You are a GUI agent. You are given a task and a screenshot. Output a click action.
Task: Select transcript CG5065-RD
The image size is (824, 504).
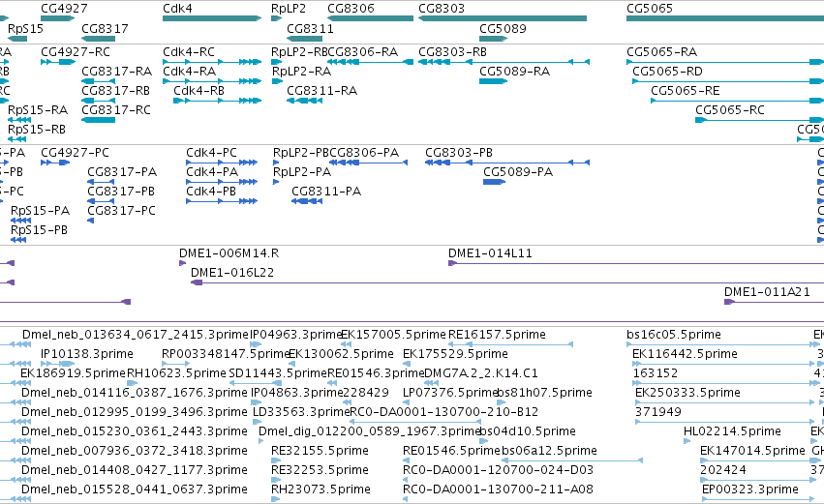667,72
